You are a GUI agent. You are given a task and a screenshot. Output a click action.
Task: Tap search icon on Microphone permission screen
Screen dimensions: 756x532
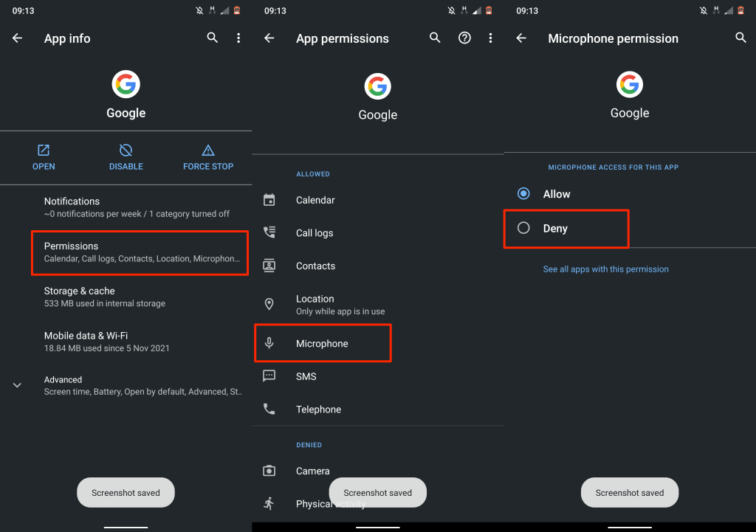click(x=741, y=38)
